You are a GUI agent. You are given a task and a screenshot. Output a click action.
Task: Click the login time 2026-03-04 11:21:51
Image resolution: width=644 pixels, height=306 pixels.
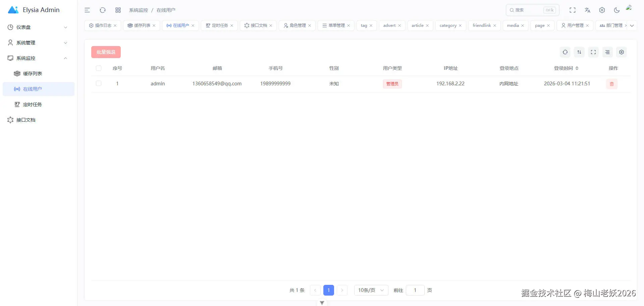point(567,84)
